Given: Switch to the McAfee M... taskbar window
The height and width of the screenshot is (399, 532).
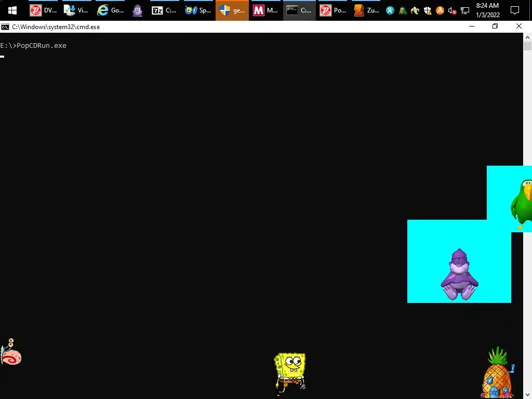Looking at the screenshot, I should pos(265,10).
